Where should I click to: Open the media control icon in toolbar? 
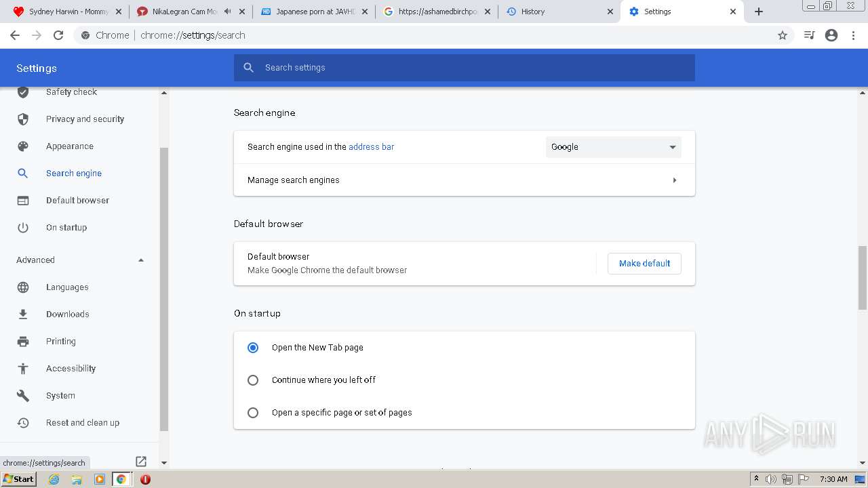[809, 35]
